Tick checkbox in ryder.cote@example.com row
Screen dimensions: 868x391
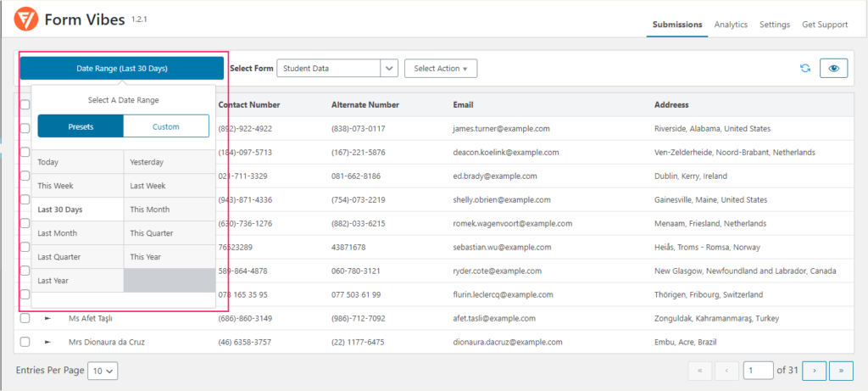[25, 271]
